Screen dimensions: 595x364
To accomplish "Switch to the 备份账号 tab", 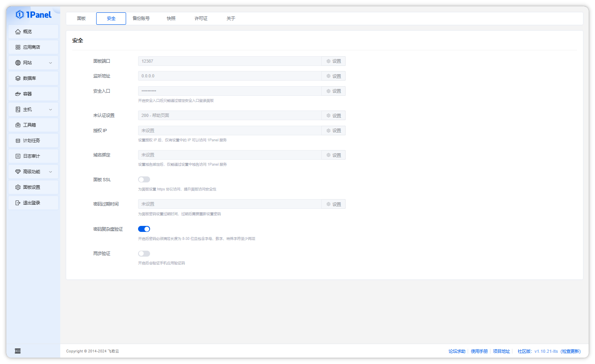I will click(141, 18).
